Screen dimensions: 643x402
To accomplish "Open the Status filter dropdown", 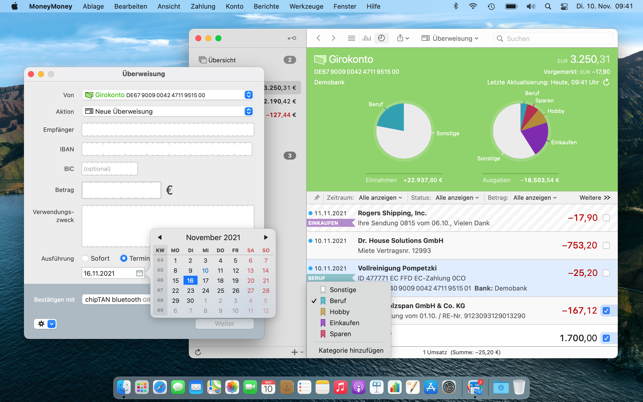I will pyautogui.click(x=457, y=197).
